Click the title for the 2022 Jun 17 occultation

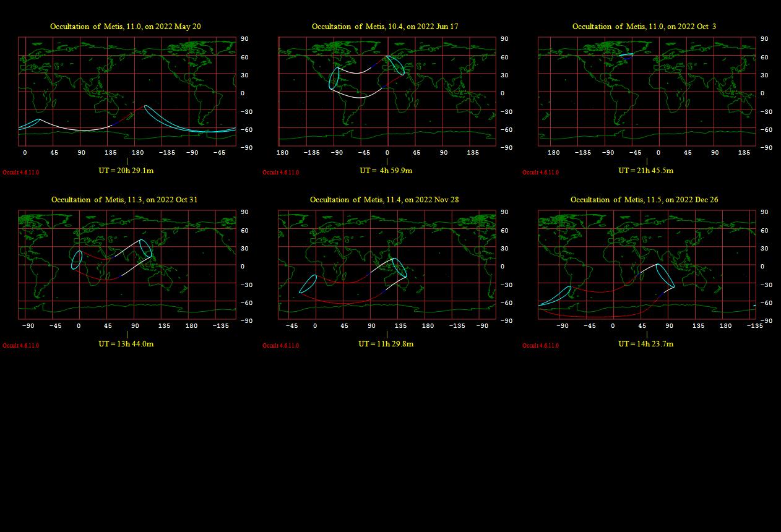[x=385, y=27]
